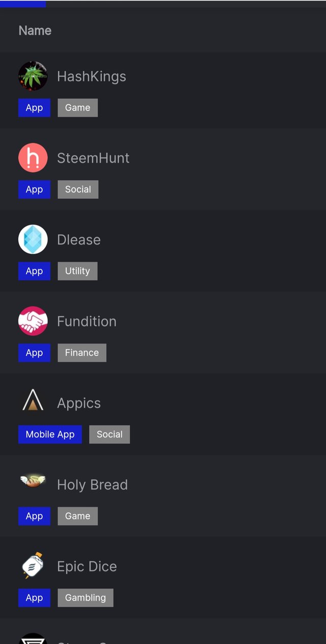Open the HashKings app name link
Viewport: 326px width, 644px height.
click(x=91, y=76)
